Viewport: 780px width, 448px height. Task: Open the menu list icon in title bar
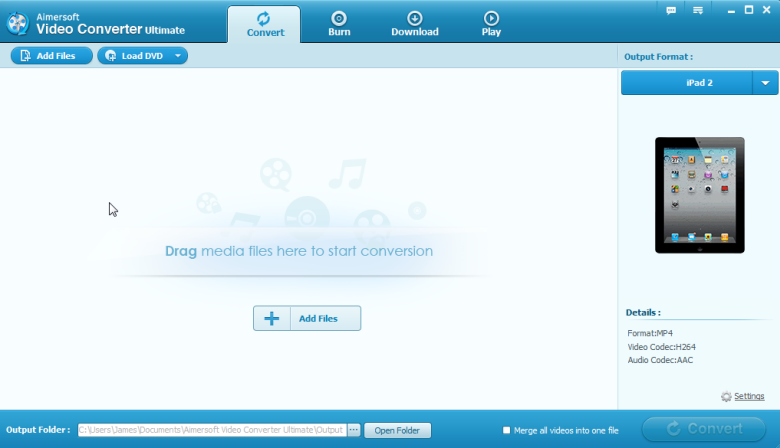click(698, 10)
